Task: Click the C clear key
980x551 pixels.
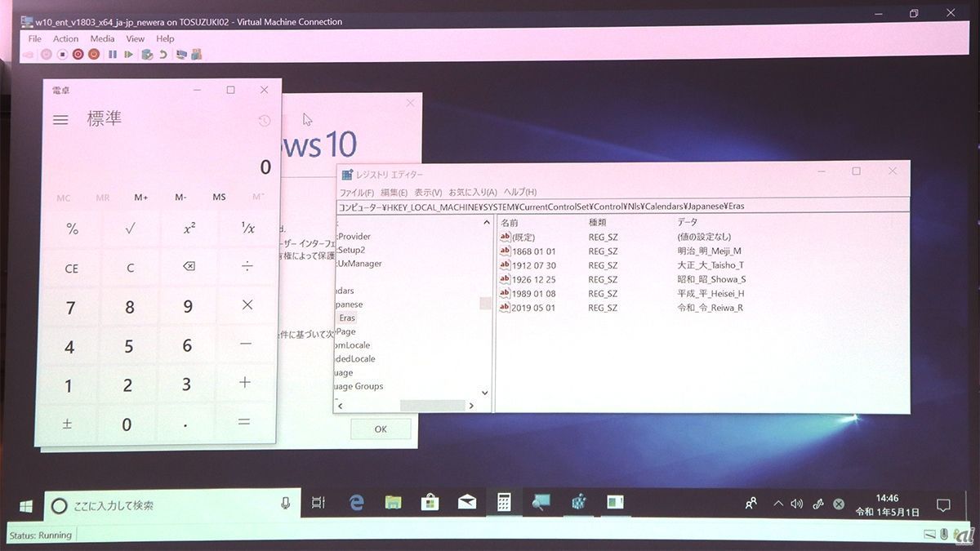Action: click(131, 268)
